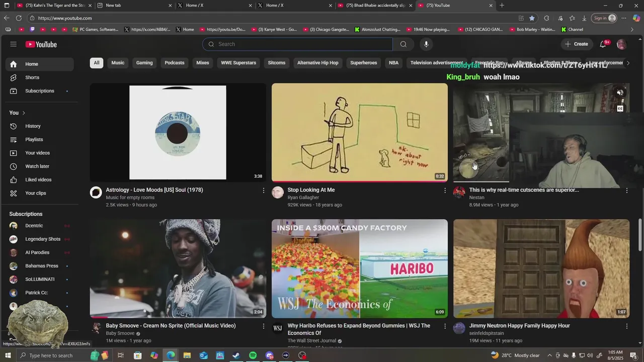Image resolution: width=644 pixels, height=362 pixels.
Task: Switch to the New tab browser tab
Action: pyautogui.click(x=133, y=6)
